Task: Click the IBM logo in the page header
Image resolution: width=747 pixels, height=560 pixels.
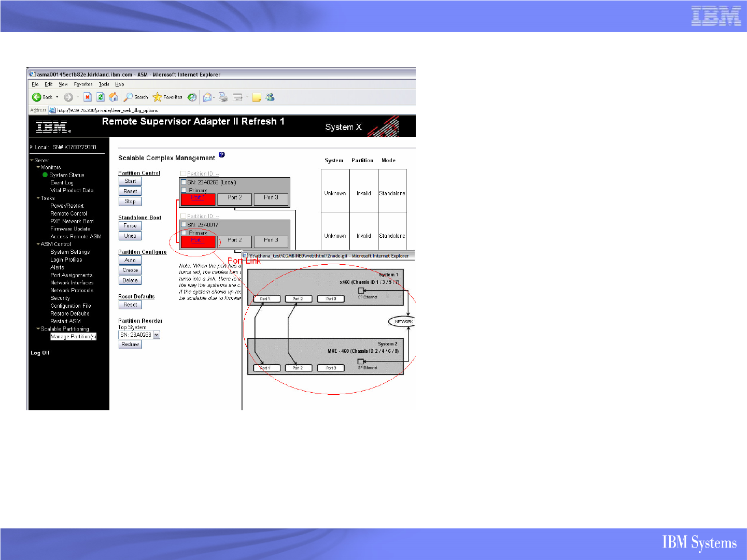Action: 53,126
